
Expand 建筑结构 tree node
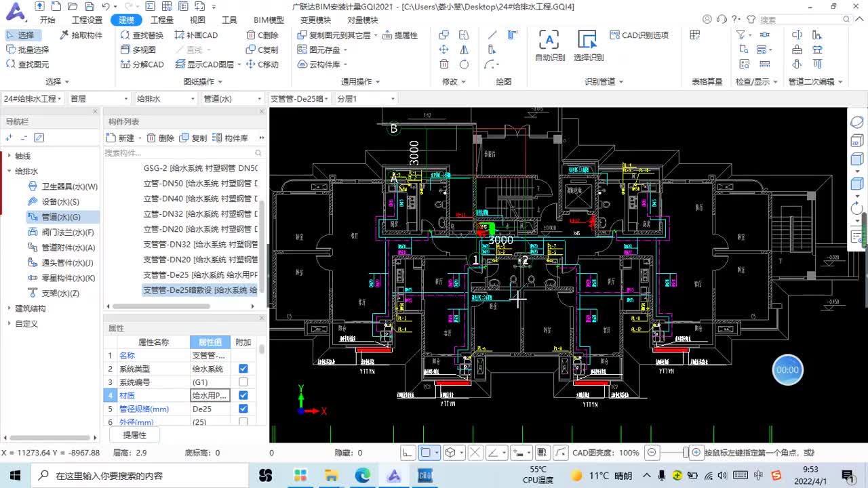click(x=9, y=308)
